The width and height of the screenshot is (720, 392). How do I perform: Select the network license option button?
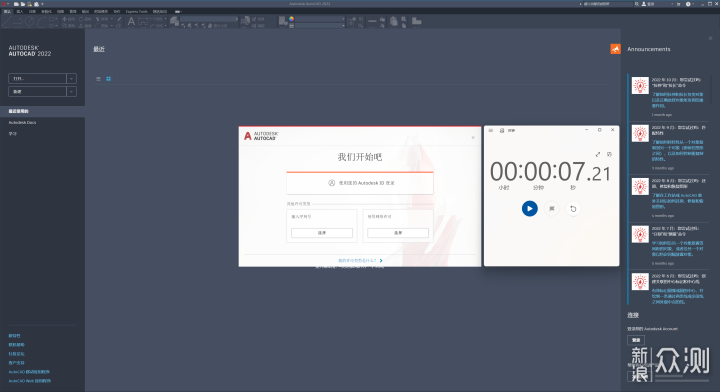(398, 233)
